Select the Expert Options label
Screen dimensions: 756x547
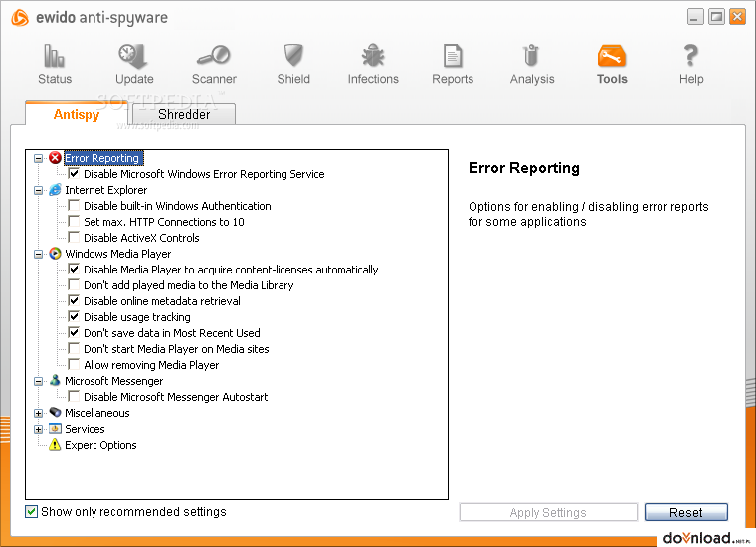coord(100,445)
